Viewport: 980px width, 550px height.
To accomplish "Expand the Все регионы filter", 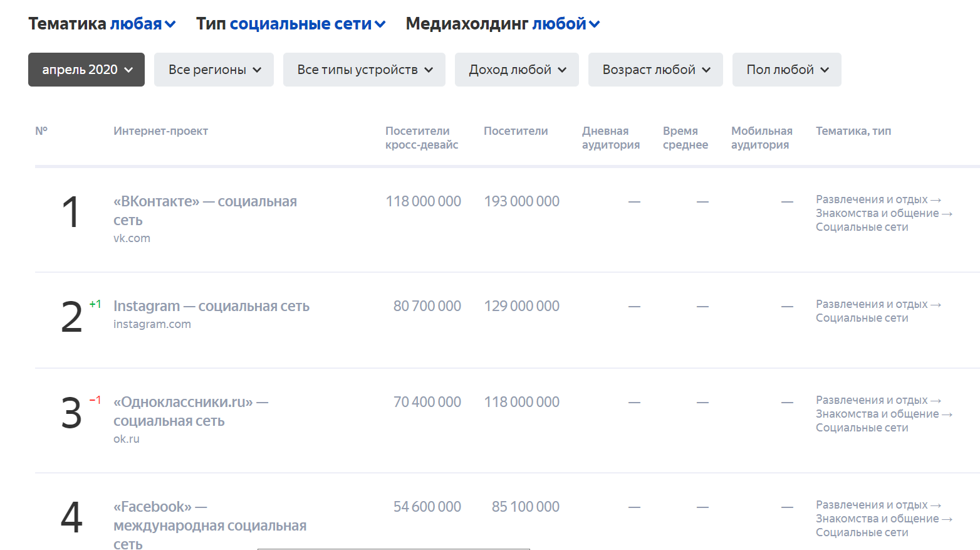I will pos(213,69).
